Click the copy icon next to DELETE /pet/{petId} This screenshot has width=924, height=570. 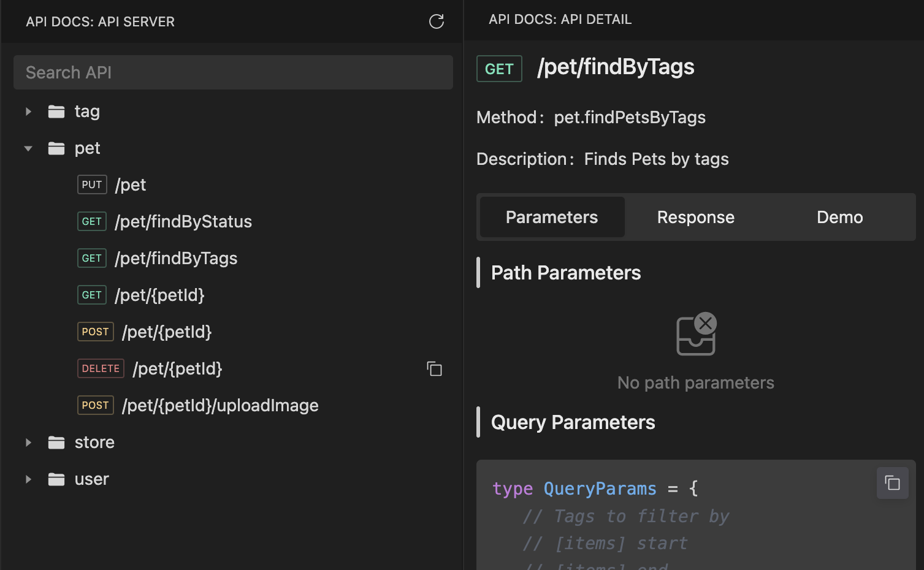click(434, 368)
